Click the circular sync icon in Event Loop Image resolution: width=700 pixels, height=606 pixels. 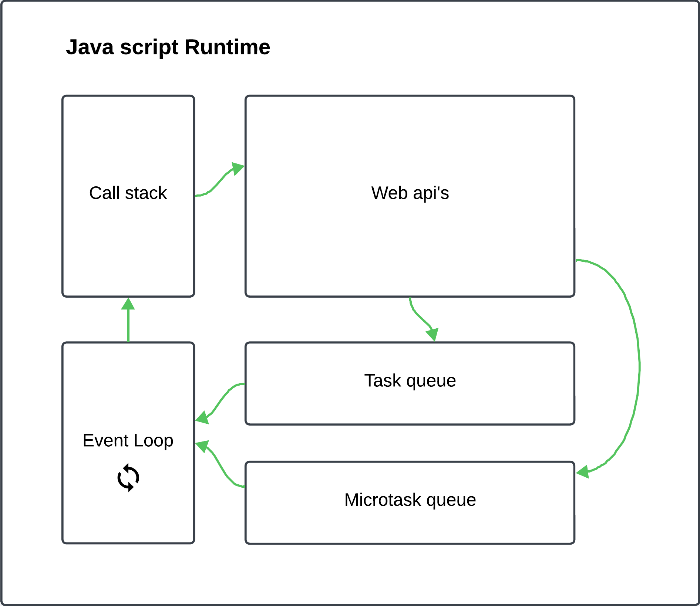coord(128,477)
